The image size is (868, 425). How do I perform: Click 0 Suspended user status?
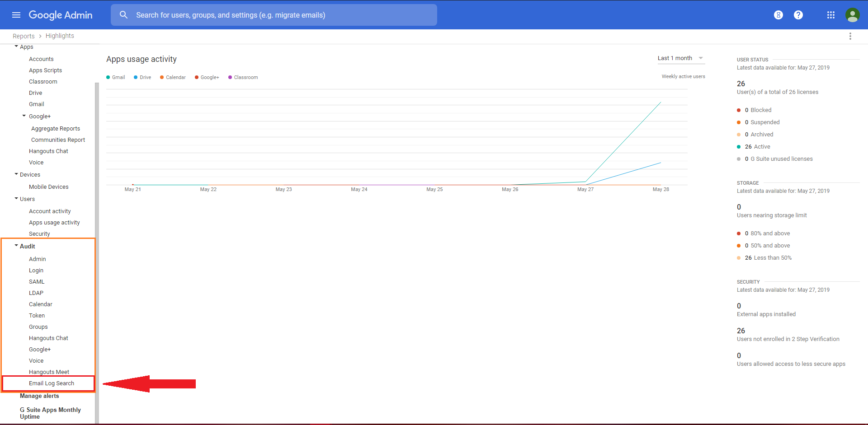click(x=758, y=122)
